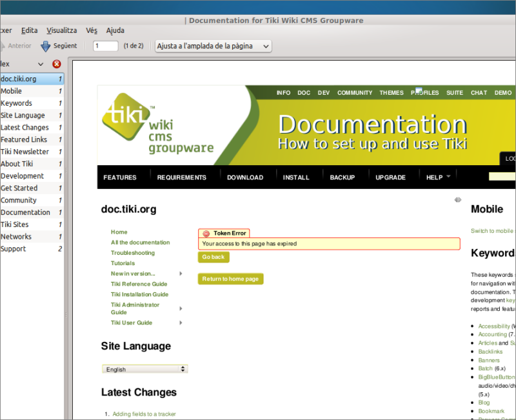Open the Edita menu
The height and width of the screenshot is (420, 516).
29,30
